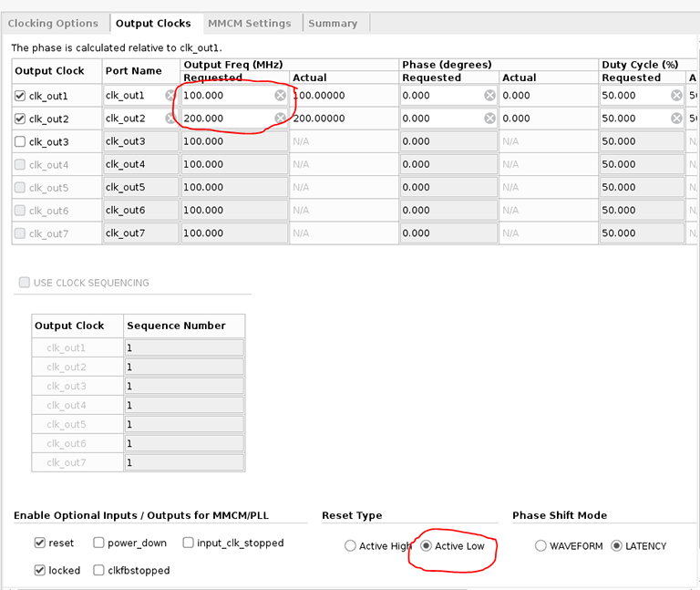The width and height of the screenshot is (700, 590).
Task: Enable the input_clk_stopped checkbox
Action: [189, 543]
